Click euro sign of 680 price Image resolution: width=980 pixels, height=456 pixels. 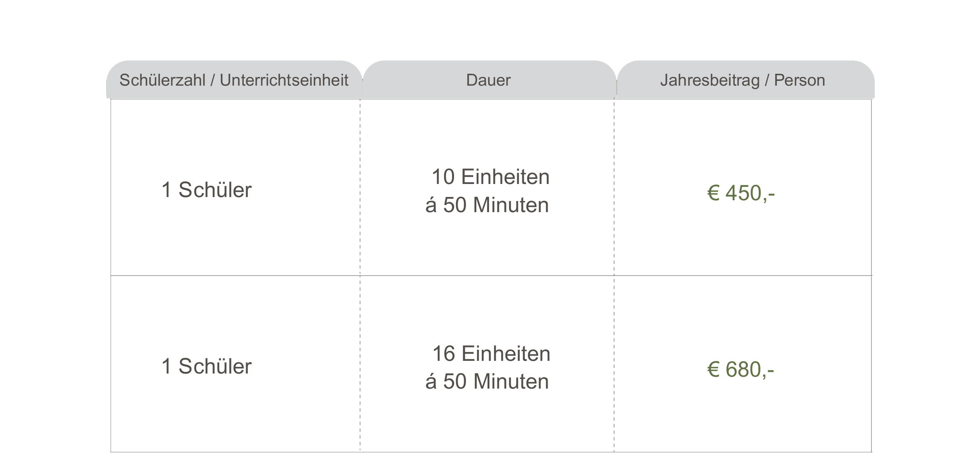pyautogui.click(x=713, y=370)
